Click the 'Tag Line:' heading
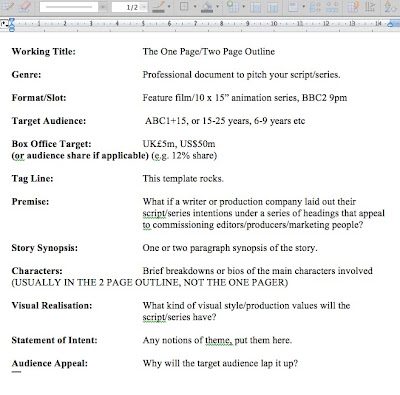The height and width of the screenshot is (395, 400). [32, 179]
